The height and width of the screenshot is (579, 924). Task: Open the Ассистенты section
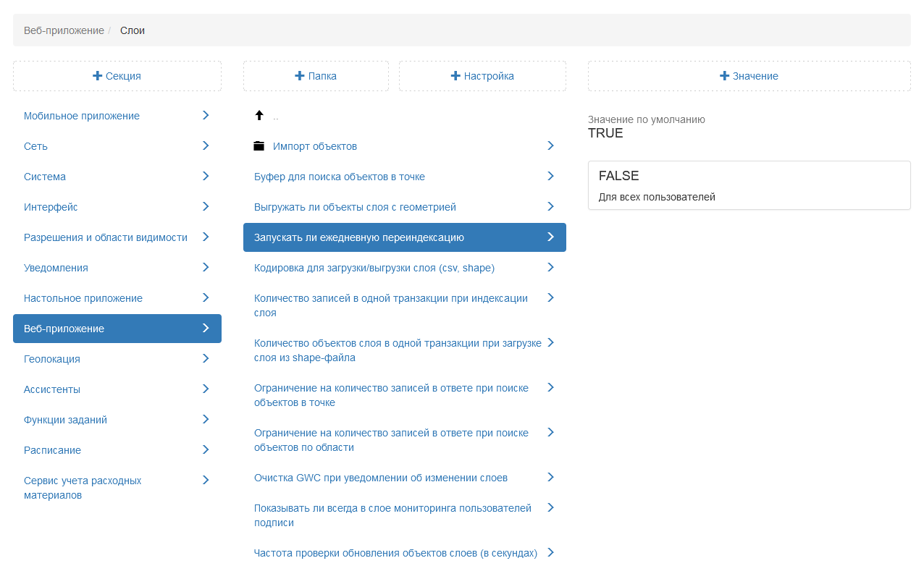52,389
